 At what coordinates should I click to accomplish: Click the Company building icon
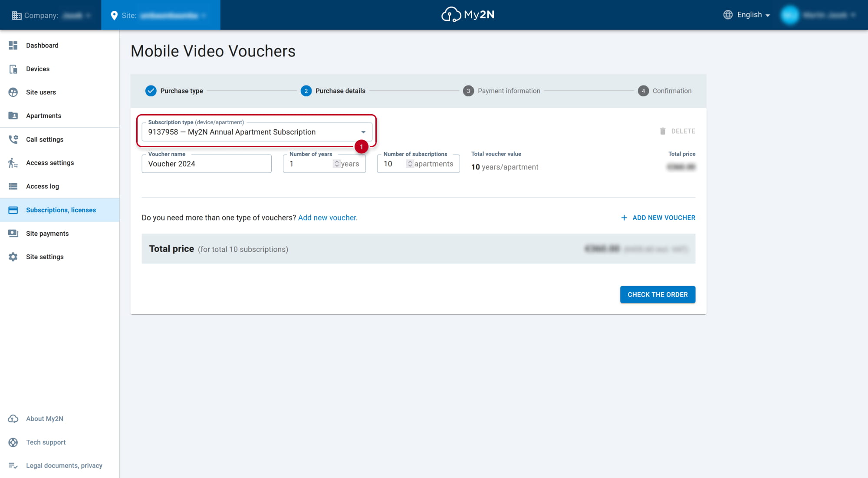click(16, 15)
